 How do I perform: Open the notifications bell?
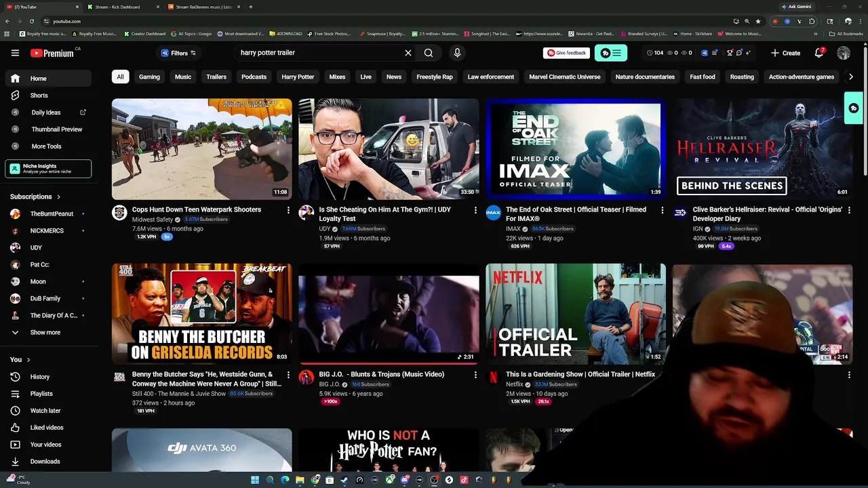coord(819,53)
